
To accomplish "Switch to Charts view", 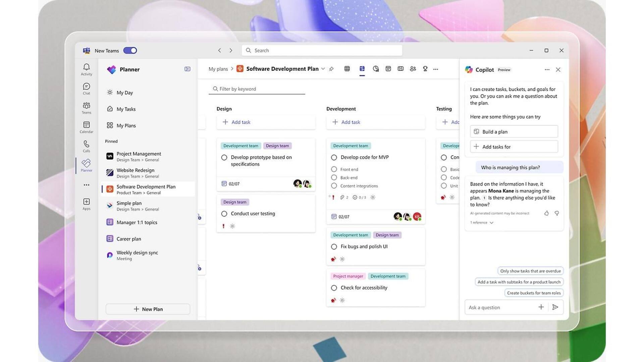I will point(376,69).
